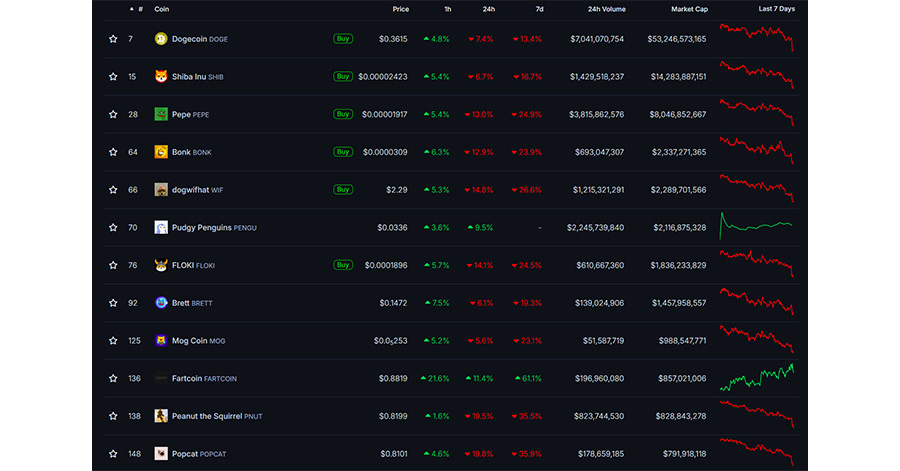Sort by the Market Cap column

689,9
